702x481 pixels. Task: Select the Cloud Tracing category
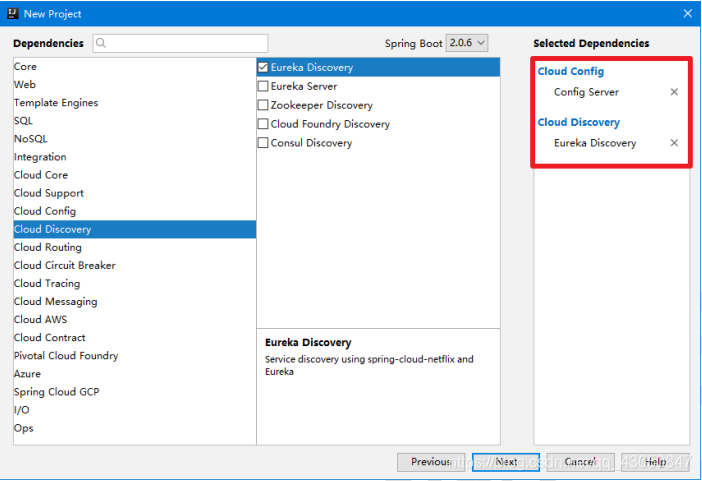tap(135, 283)
